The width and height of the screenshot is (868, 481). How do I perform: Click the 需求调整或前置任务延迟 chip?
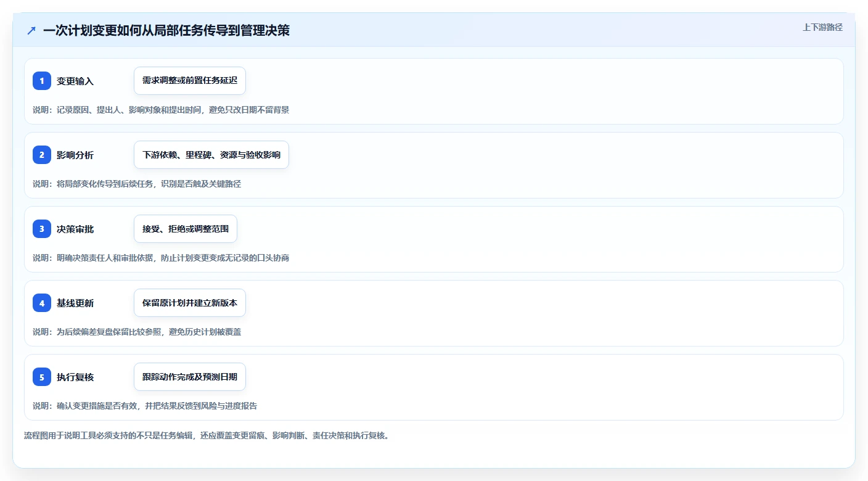click(x=190, y=81)
